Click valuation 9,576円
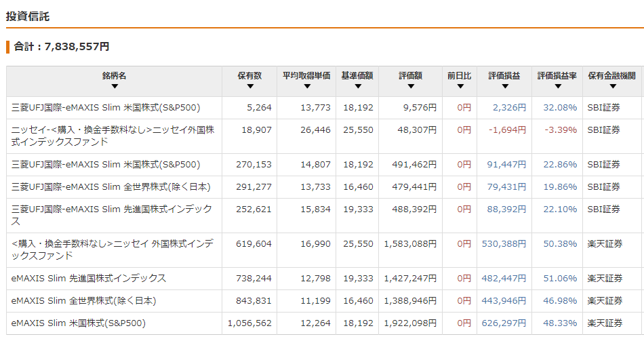The height and width of the screenshot is (341, 644). 420,108
